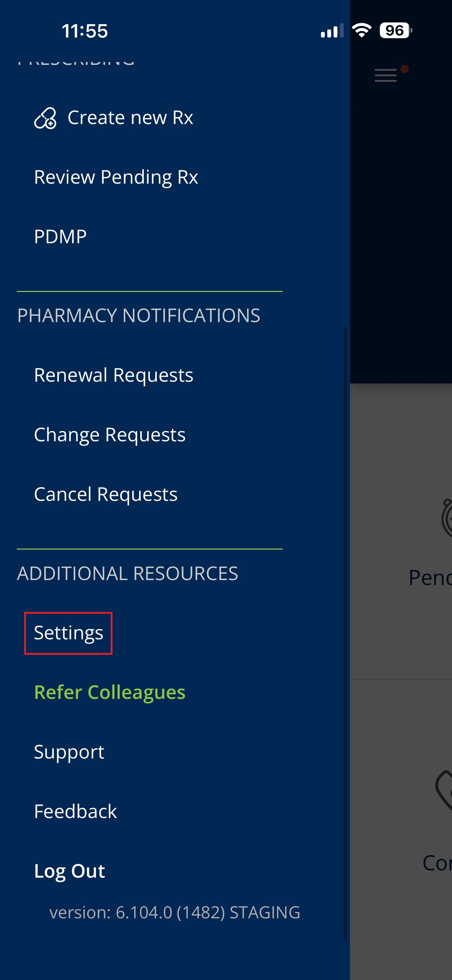452x980 pixels.
Task: Open Support page
Action: [69, 752]
